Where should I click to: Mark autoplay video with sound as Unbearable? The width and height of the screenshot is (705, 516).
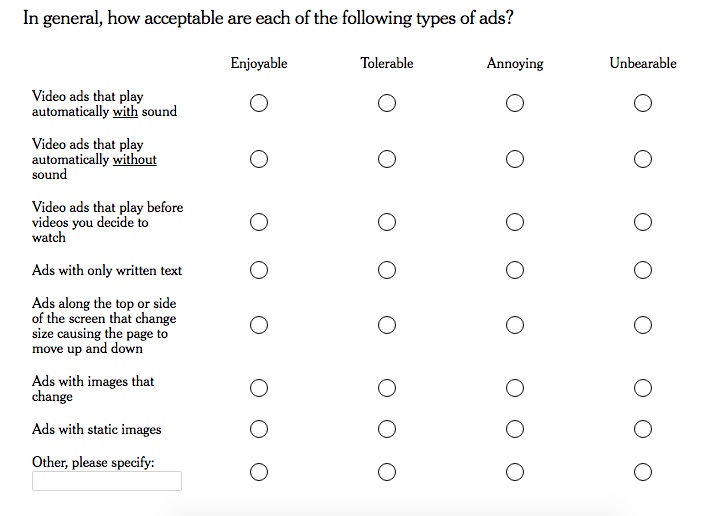(x=643, y=103)
